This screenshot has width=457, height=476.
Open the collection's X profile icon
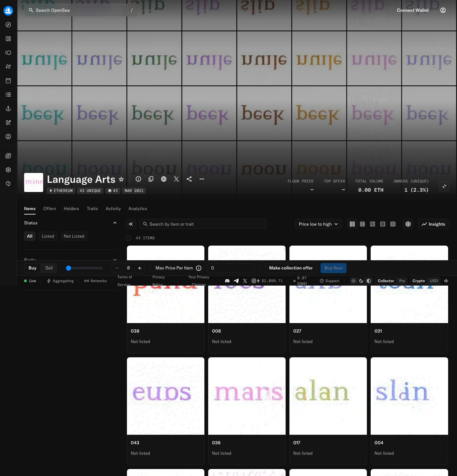[176, 179]
